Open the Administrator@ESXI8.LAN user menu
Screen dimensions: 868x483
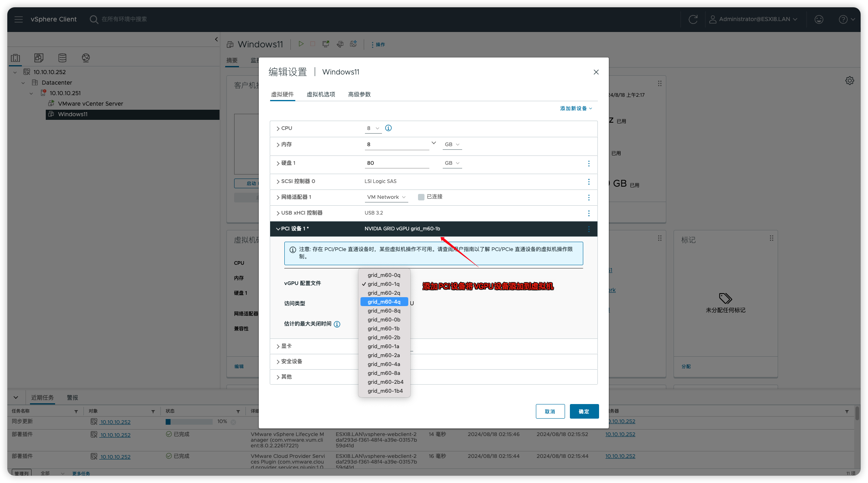point(753,19)
